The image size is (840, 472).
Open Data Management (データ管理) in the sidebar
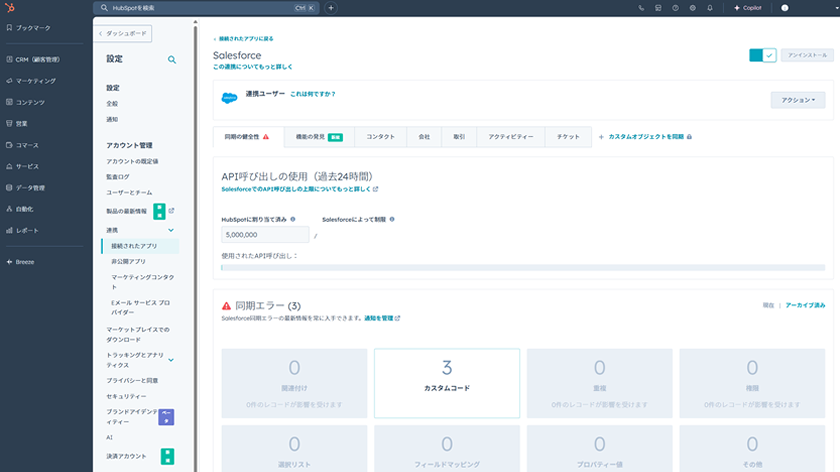point(25,188)
